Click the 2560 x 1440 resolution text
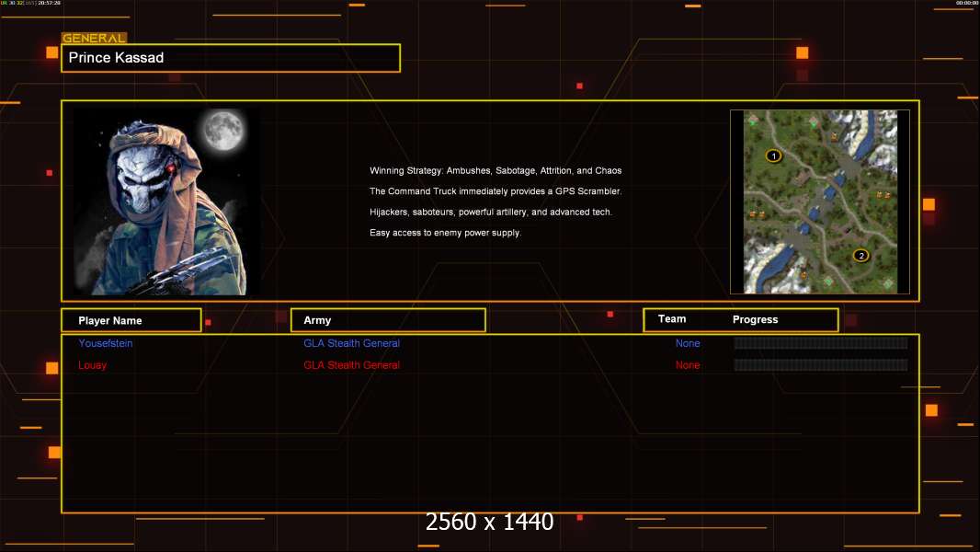Viewport: 980px width, 552px height. (x=489, y=522)
